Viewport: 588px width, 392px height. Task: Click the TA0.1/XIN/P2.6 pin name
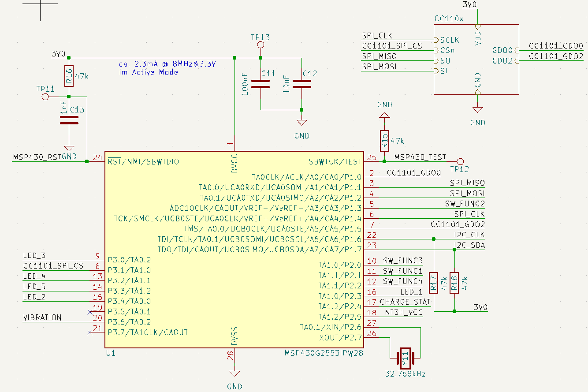click(331, 327)
